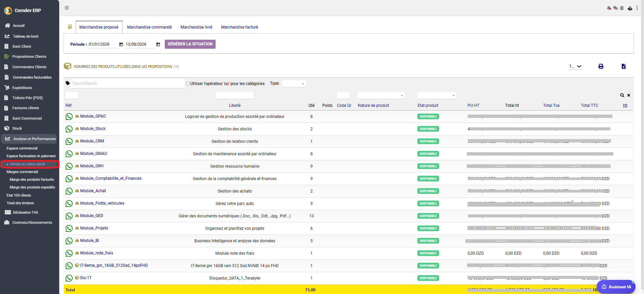The image size is (644, 294).
Task: Sort by the Qté column header
Action: pyautogui.click(x=311, y=106)
